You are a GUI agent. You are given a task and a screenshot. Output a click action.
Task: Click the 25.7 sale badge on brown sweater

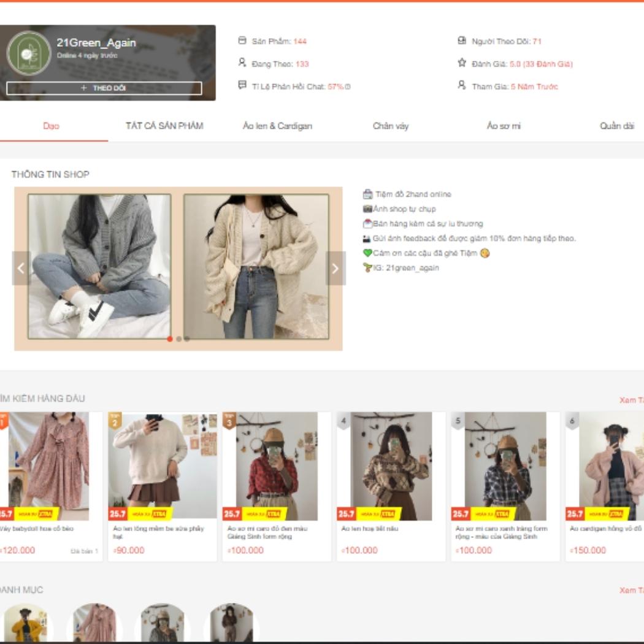(347, 514)
